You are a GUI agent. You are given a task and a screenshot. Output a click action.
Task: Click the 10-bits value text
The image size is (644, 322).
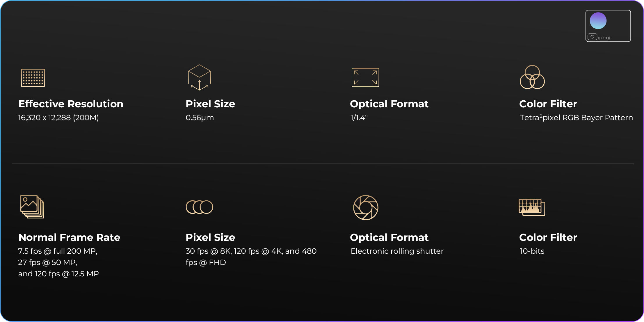pyautogui.click(x=532, y=251)
